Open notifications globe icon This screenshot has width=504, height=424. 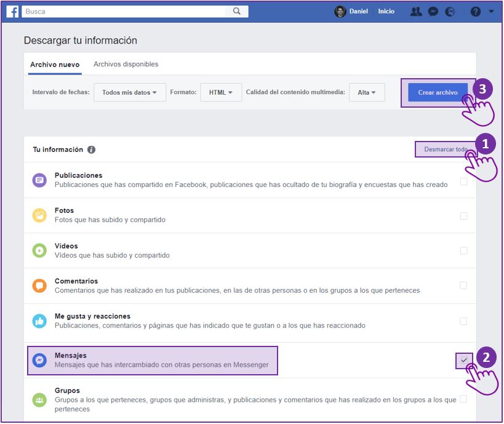tap(450, 12)
